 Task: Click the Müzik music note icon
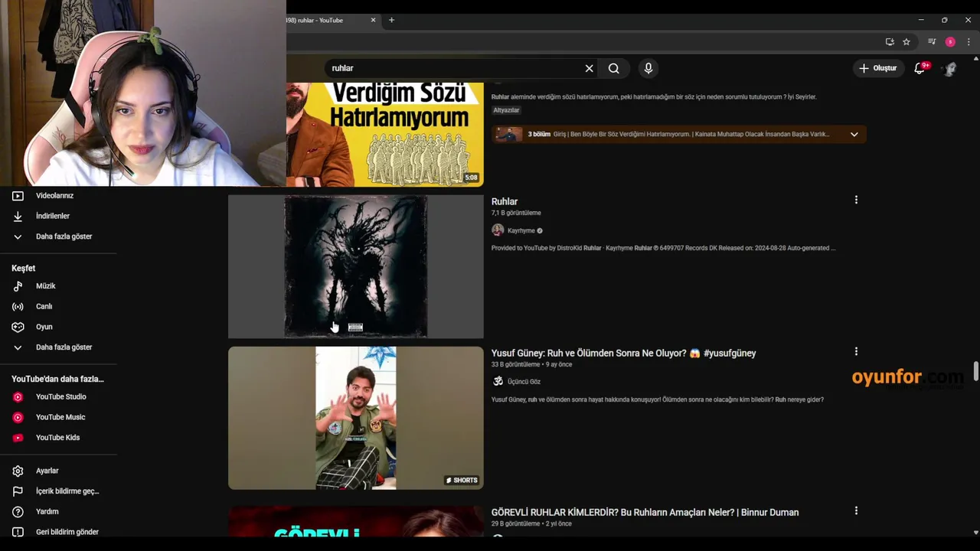pos(18,286)
